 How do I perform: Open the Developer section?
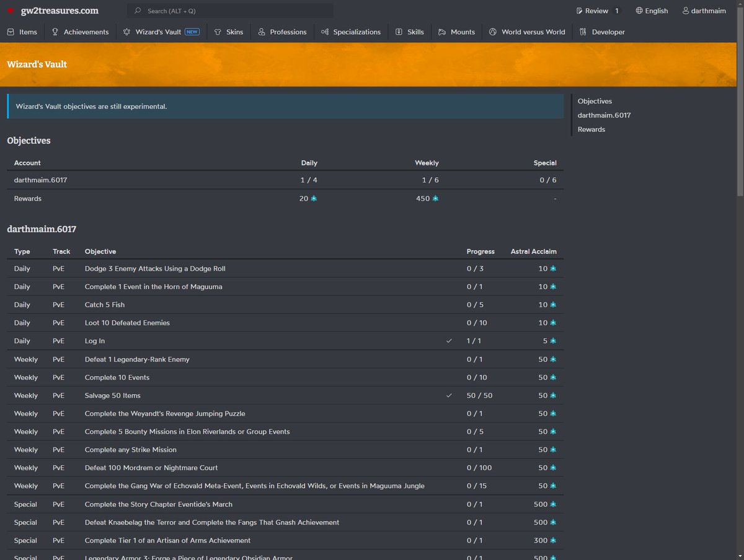pyautogui.click(x=602, y=32)
